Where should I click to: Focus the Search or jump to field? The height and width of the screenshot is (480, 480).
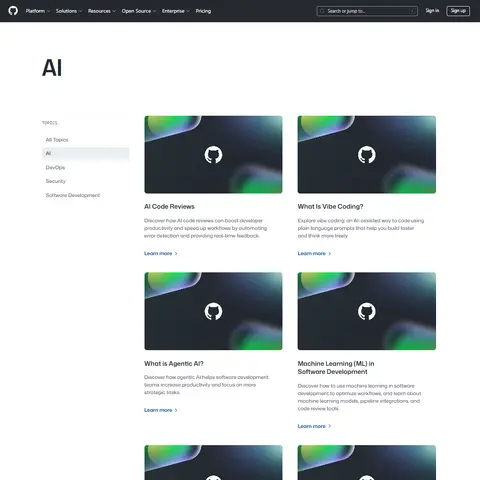[367, 11]
